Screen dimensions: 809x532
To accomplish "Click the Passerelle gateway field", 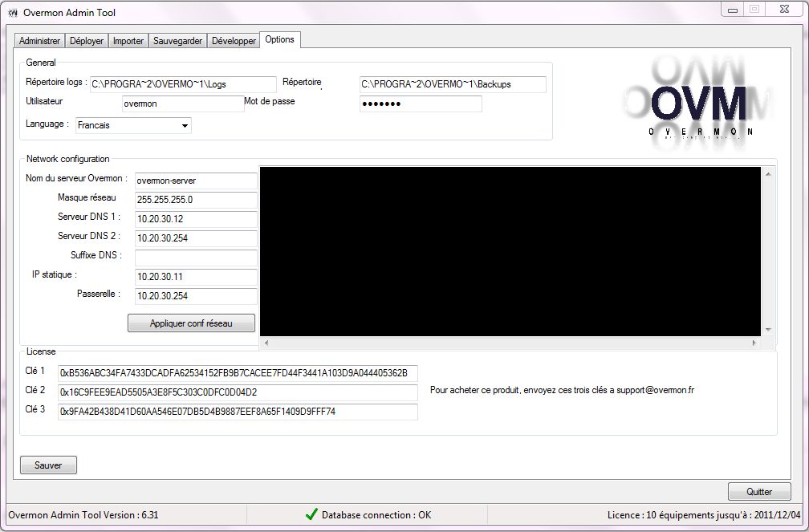I will 196,296.
